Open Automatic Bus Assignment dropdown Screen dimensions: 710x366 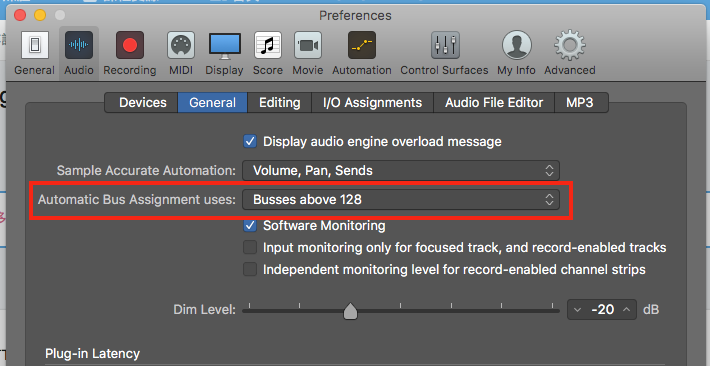pos(401,199)
